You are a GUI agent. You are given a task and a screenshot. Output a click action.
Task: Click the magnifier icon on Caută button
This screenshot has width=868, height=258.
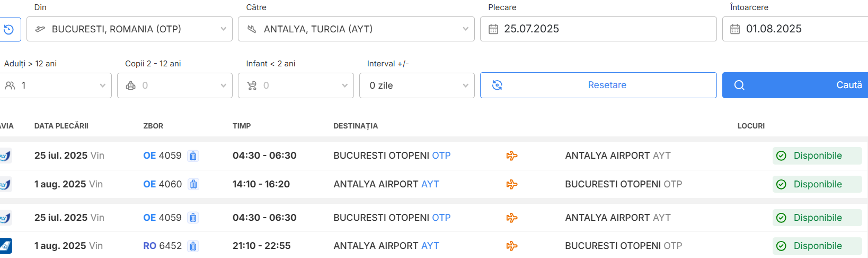coord(739,85)
